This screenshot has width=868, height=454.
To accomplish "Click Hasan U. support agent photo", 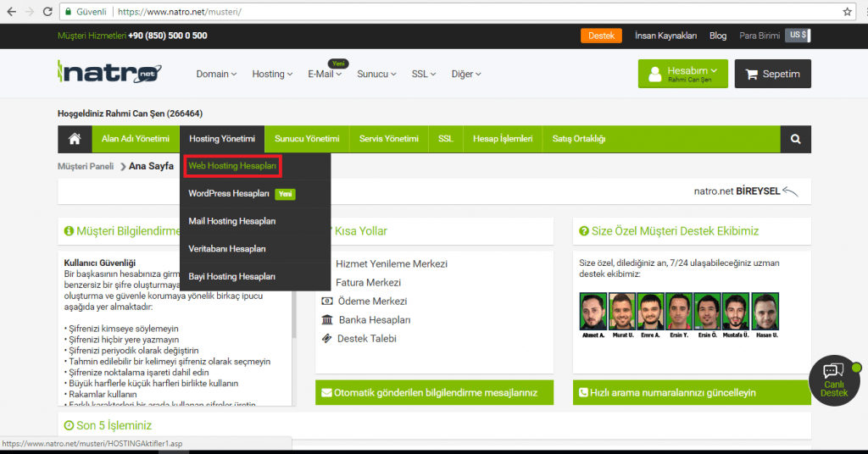I will point(765,312).
